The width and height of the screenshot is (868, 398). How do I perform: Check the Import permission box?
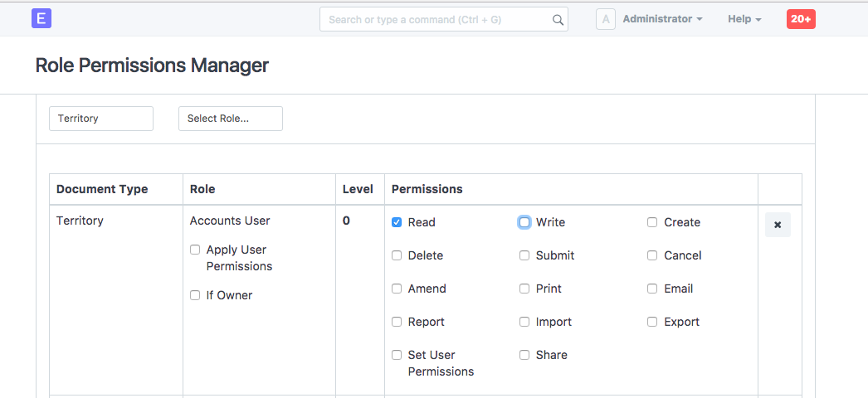[524, 322]
